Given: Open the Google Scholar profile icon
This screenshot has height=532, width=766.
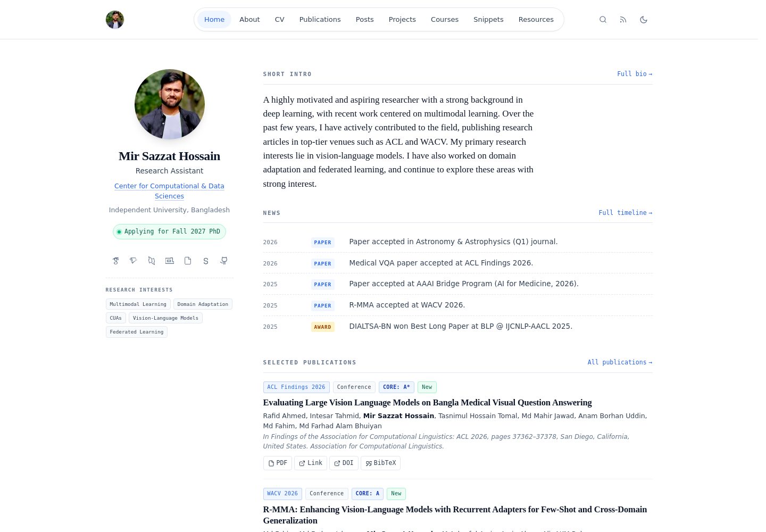Looking at the screenshot, I should (x=115, y=261).
